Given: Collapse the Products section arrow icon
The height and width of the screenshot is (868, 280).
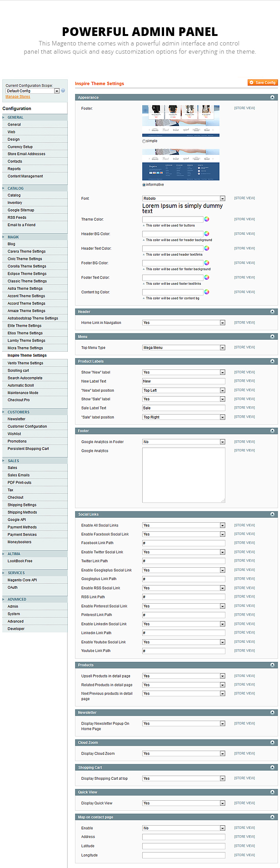Looking at the screenshot, I should click(x=272, y=665).
